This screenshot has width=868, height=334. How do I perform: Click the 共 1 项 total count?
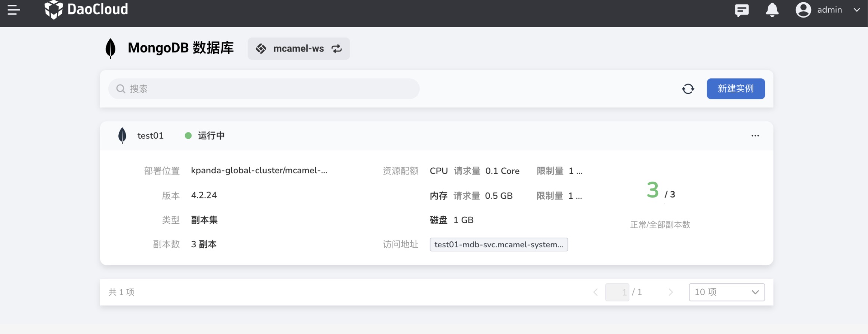(122, 292)
